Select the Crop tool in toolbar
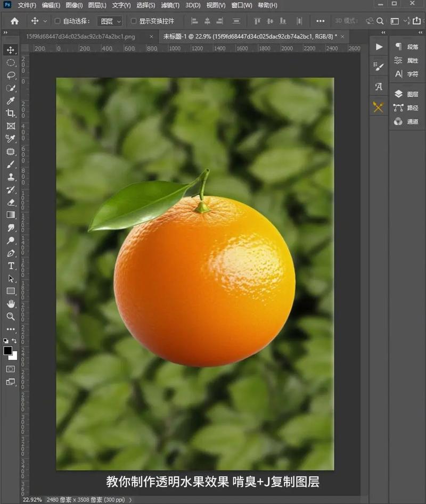 (x=10, y=113)
